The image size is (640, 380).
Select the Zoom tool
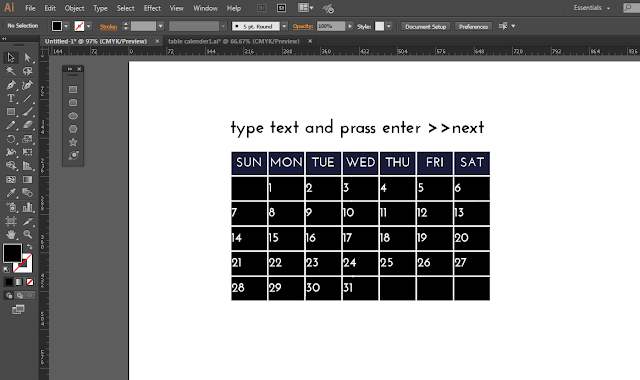[x=27, y=235]
